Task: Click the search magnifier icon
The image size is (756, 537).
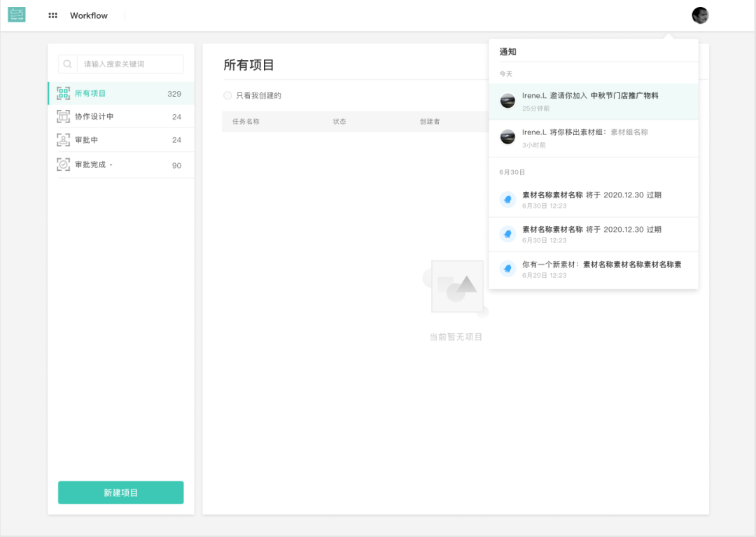Action: tap(67, 64)
